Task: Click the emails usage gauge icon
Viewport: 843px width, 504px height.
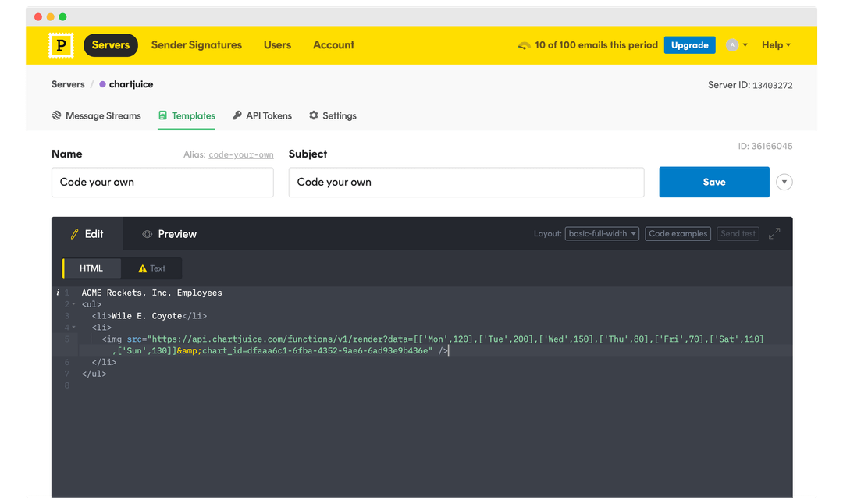Action: (524, 46)
